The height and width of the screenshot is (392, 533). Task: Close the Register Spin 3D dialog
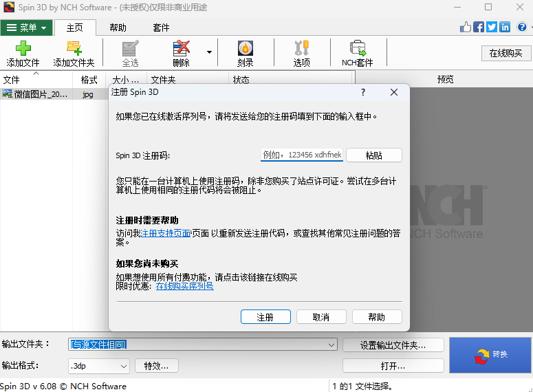pos(394,92)
